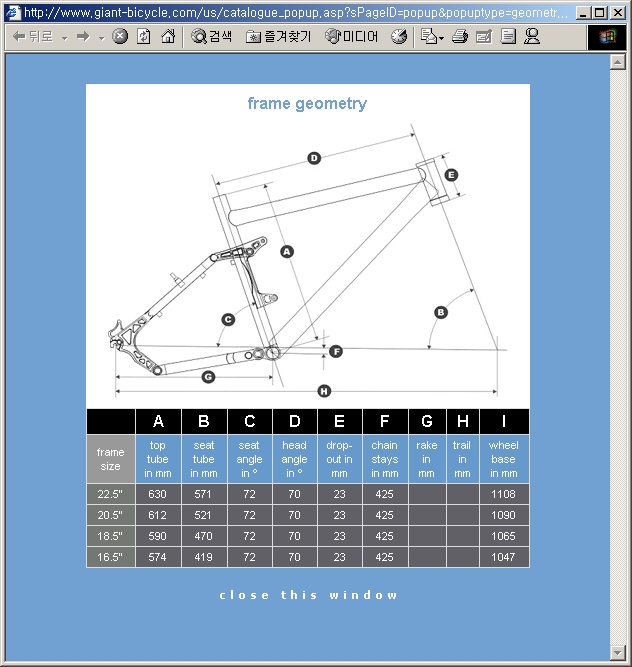Open the Mail icon dropdown arrow
This screenshot has height=667, width=632.
point(441,38)
